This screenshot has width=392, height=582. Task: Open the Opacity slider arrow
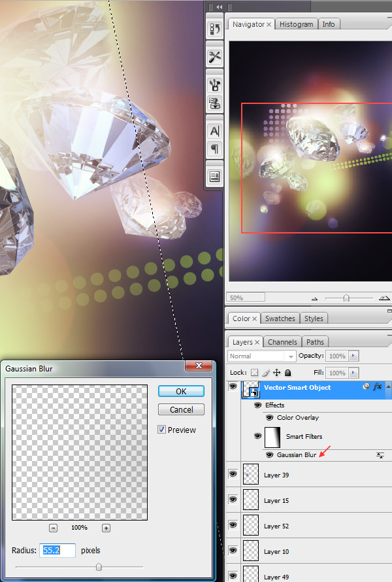tap(353, 356)
